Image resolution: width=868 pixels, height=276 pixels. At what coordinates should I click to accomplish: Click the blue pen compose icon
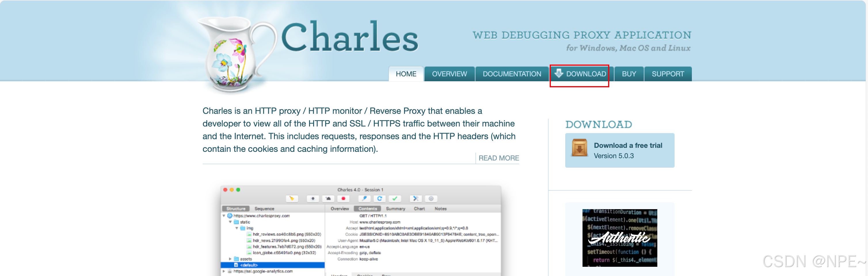click(364, 199)
